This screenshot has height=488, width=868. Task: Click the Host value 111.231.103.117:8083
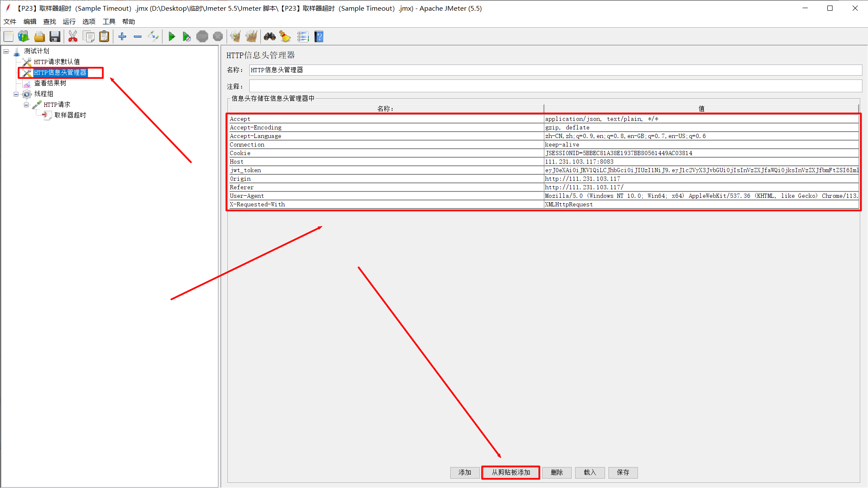coord(701,162)
